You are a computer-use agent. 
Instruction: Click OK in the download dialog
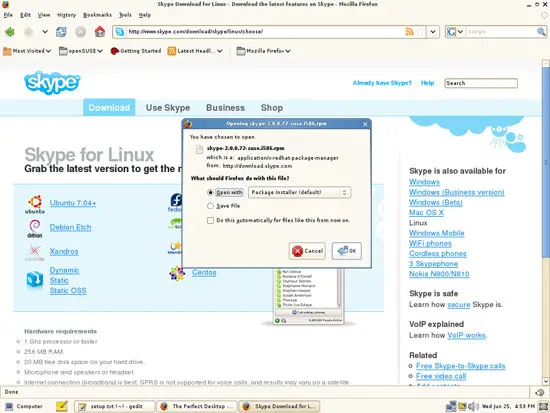pos(347,251)
